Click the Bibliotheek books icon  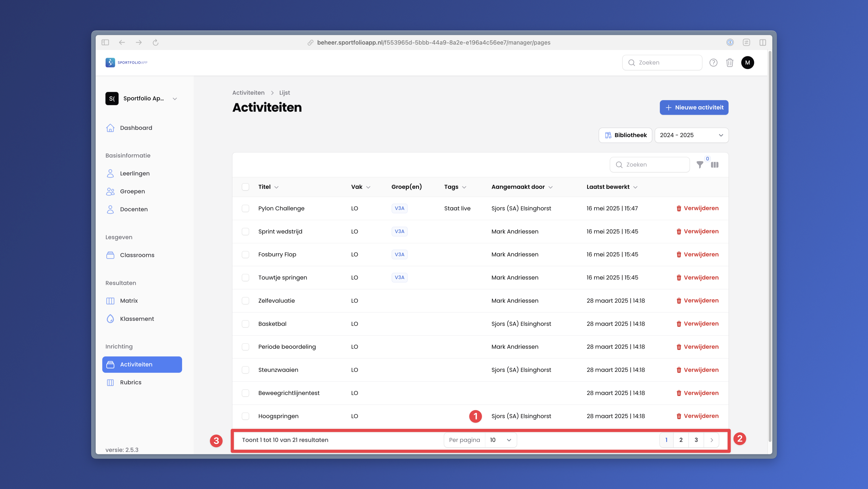click(x=608, y=135)
